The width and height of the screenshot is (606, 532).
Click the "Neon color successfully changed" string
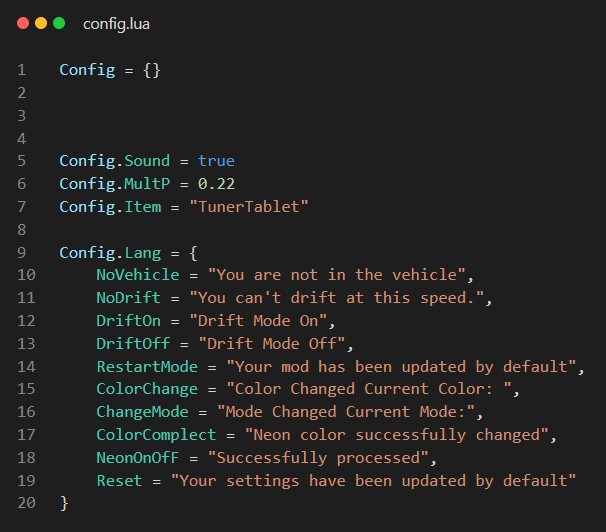(396, 435)
